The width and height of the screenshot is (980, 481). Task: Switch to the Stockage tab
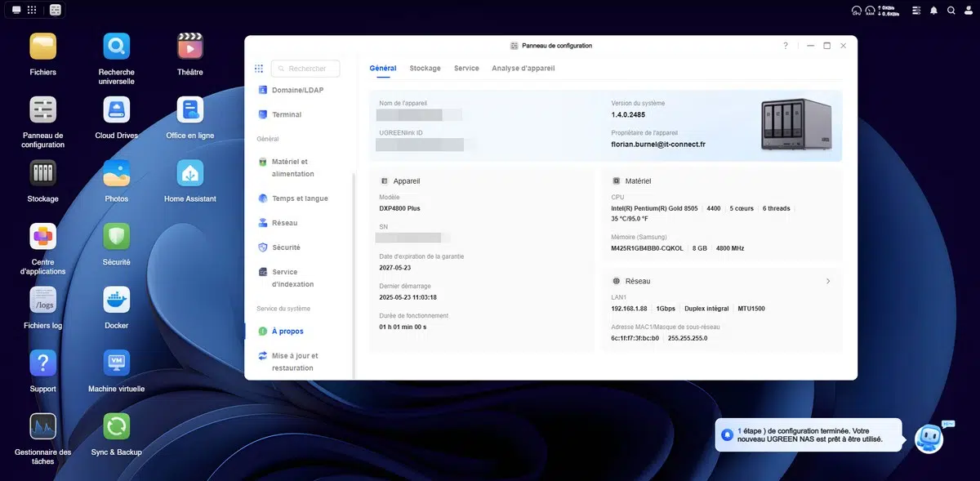click(x=425, y=69)
